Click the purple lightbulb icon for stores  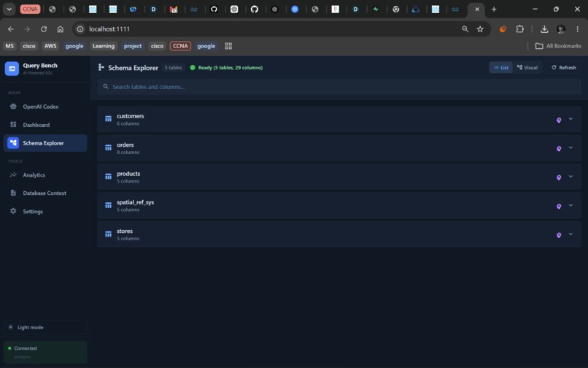tap(559, 235)
